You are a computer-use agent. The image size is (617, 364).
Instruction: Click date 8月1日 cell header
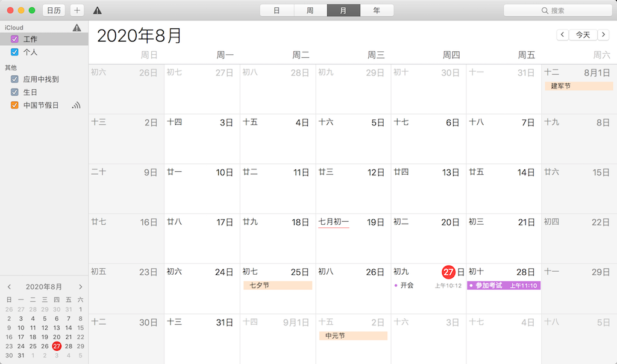[597, 72]
